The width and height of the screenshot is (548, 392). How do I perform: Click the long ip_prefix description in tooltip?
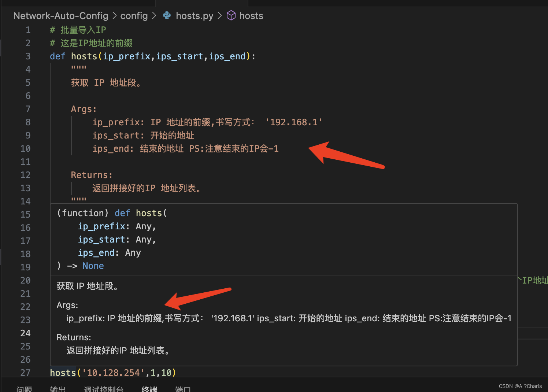tap(289, 318)
